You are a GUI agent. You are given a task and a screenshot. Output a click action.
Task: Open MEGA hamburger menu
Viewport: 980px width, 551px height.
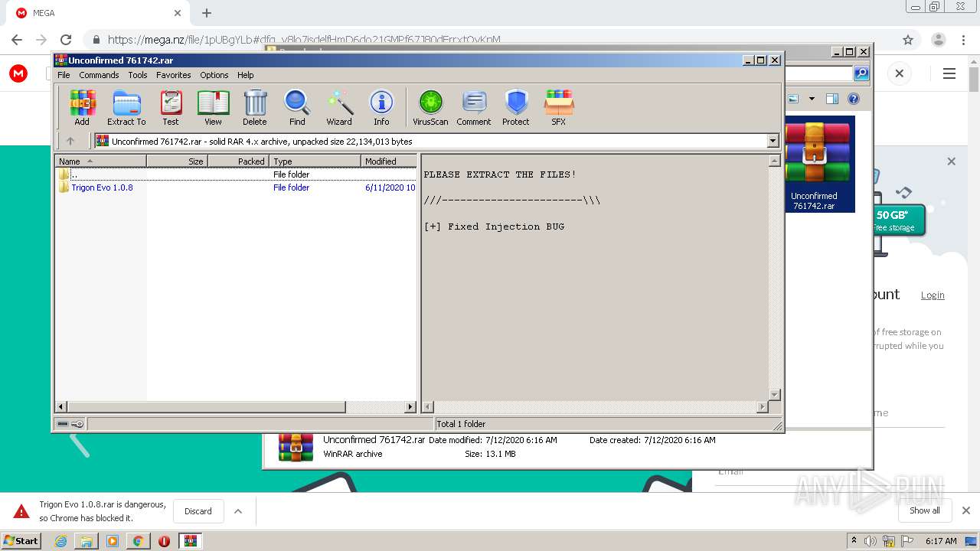(x=949, y=73)
